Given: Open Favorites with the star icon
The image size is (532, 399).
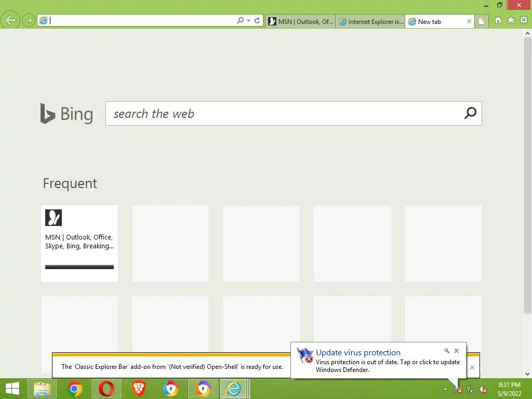Looking at the screenshot, I should coord(511,20).
